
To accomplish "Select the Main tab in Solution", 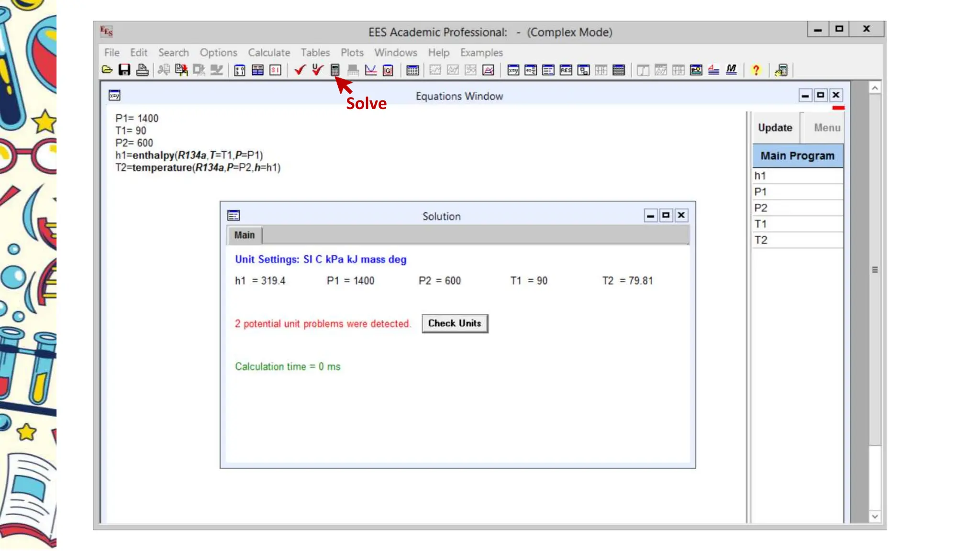I will click(244, 235).
